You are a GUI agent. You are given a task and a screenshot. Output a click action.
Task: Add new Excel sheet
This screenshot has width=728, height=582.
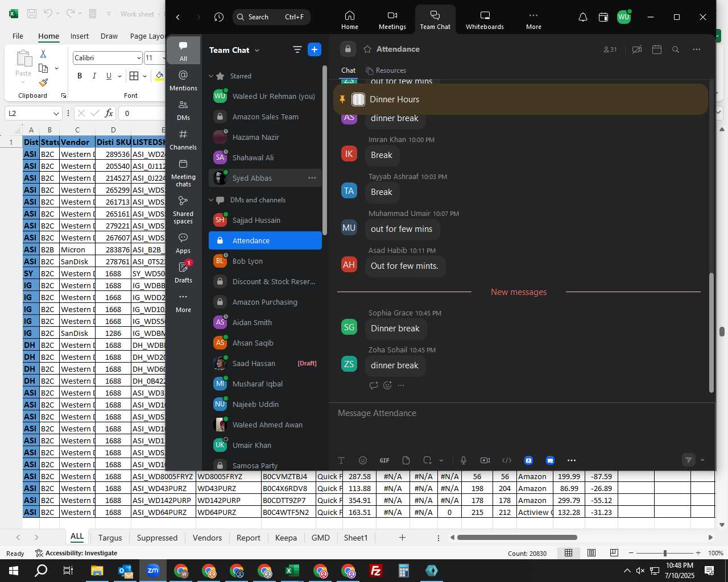point(402,538)
